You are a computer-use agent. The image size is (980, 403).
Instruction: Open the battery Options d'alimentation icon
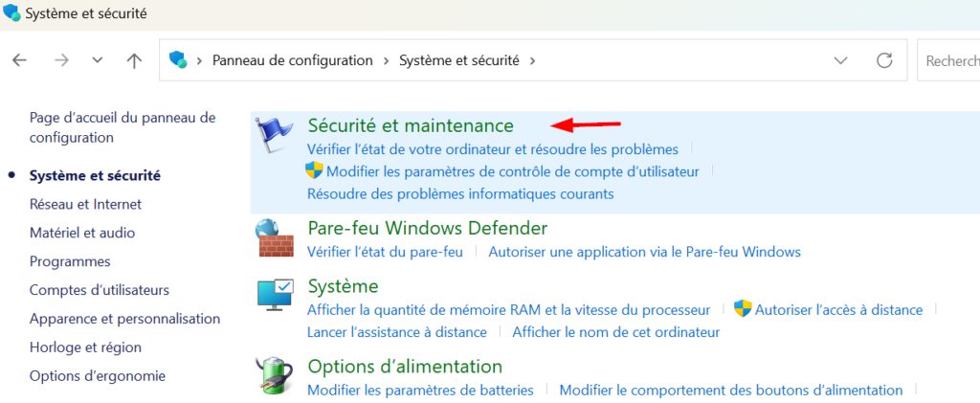275,375
